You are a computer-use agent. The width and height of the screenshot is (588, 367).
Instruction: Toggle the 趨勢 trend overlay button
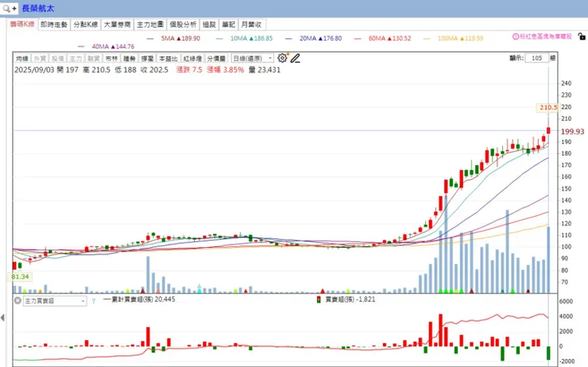point(130,59)
